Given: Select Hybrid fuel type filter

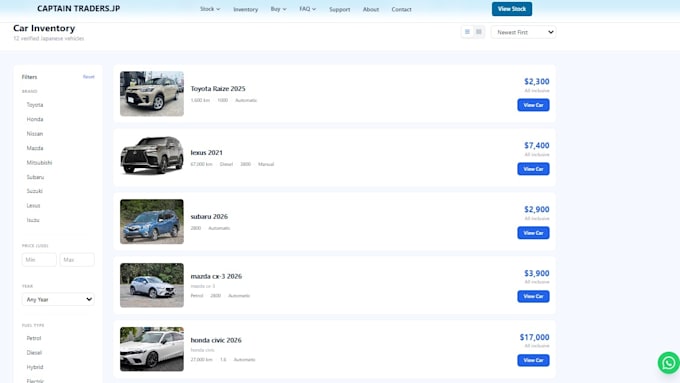Looking at the screenshot, I should click(x=35, y=367).
